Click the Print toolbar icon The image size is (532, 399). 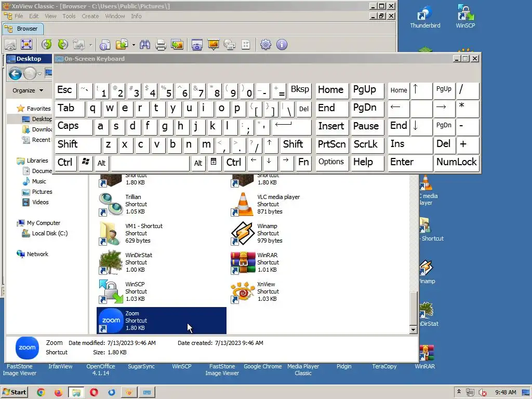(x=161, y=45)
